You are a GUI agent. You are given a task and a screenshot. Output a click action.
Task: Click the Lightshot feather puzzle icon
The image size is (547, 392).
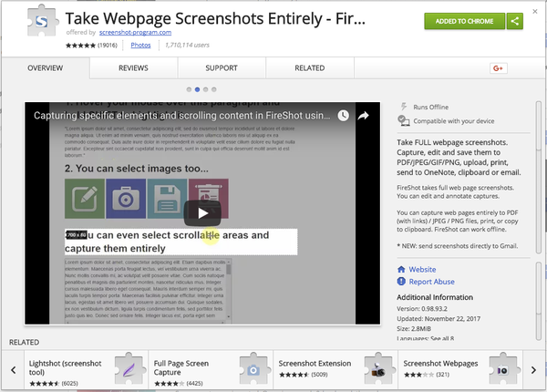(x=129, y=369)
